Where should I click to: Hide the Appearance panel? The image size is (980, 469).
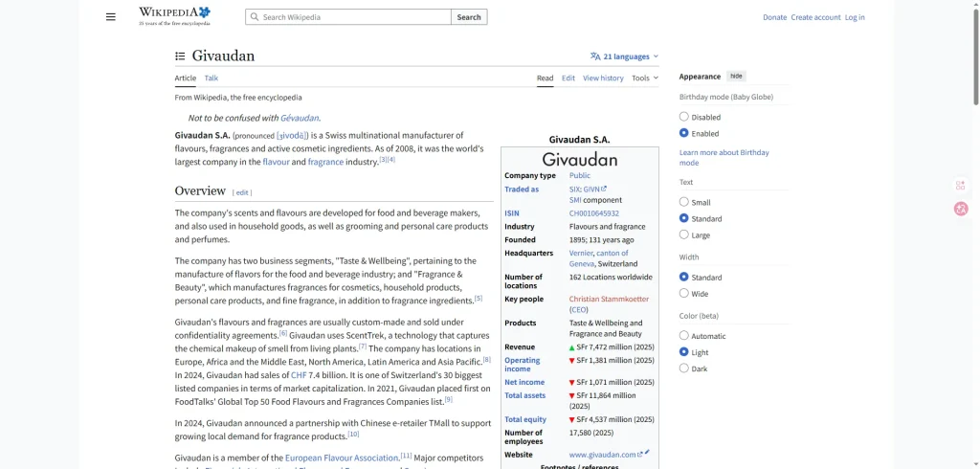tap(735, 77)
